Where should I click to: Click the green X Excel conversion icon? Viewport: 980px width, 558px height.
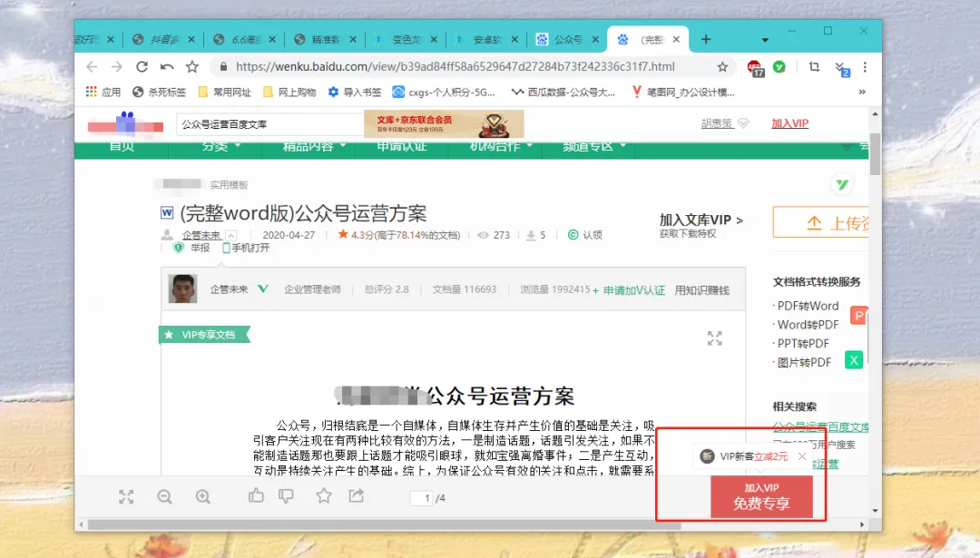pos(854,360)
